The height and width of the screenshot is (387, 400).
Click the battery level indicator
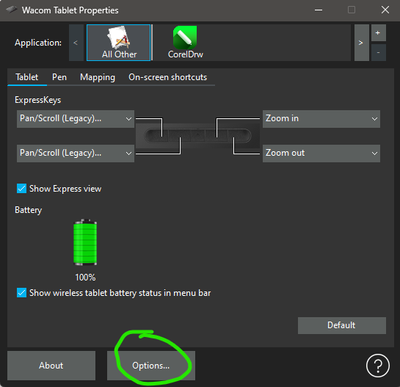pos(85,242)
